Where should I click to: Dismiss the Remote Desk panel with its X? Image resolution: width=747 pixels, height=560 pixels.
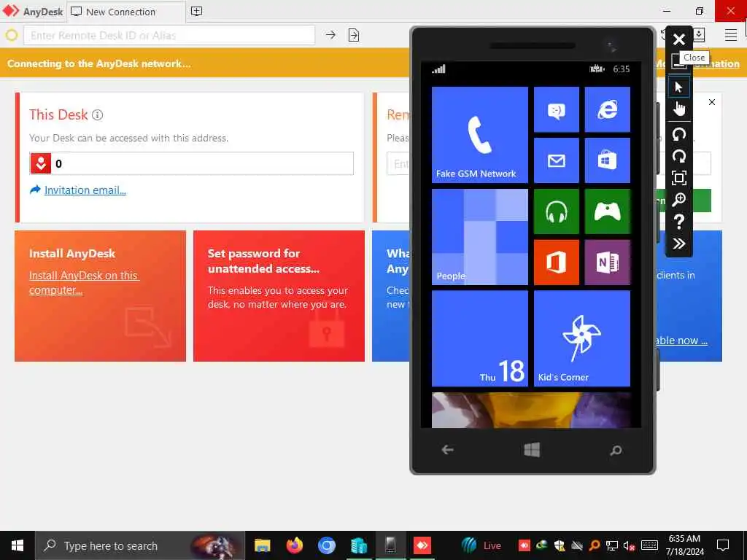(x=712, y=102)
